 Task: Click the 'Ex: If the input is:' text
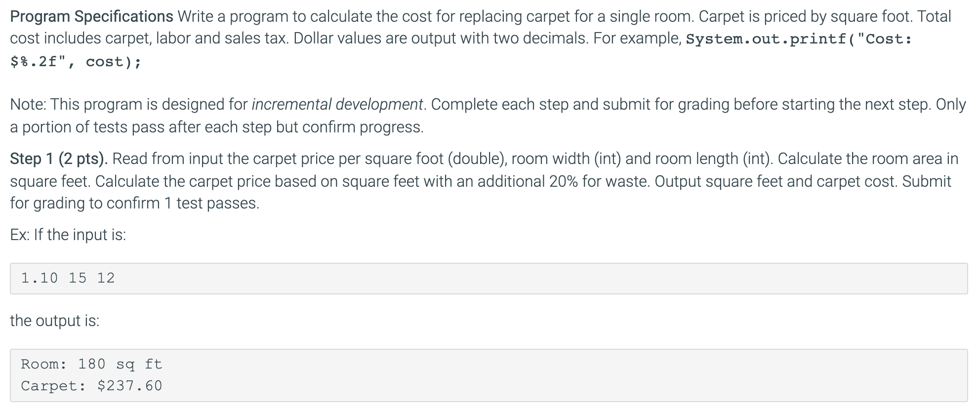coord(68,235)
